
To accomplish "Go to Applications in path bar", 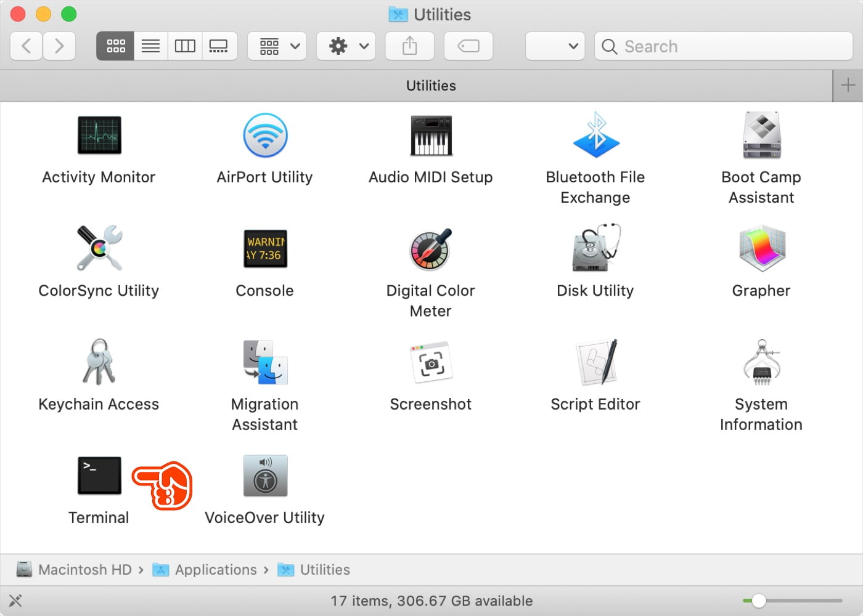I will point(205,570).
